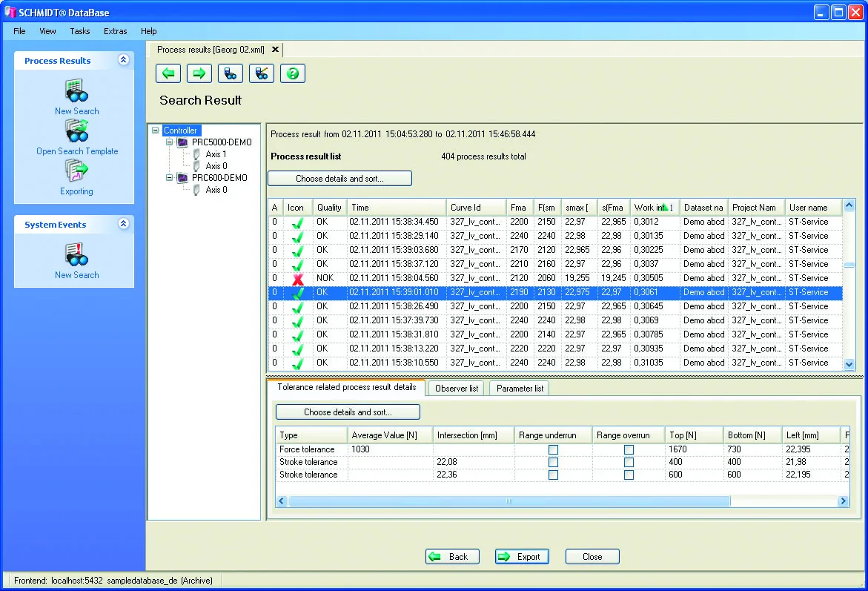This screenshot has width=868, height=591.
Task: Collapse the Process Results sidebar panel
Action: (x=124, y=60)
